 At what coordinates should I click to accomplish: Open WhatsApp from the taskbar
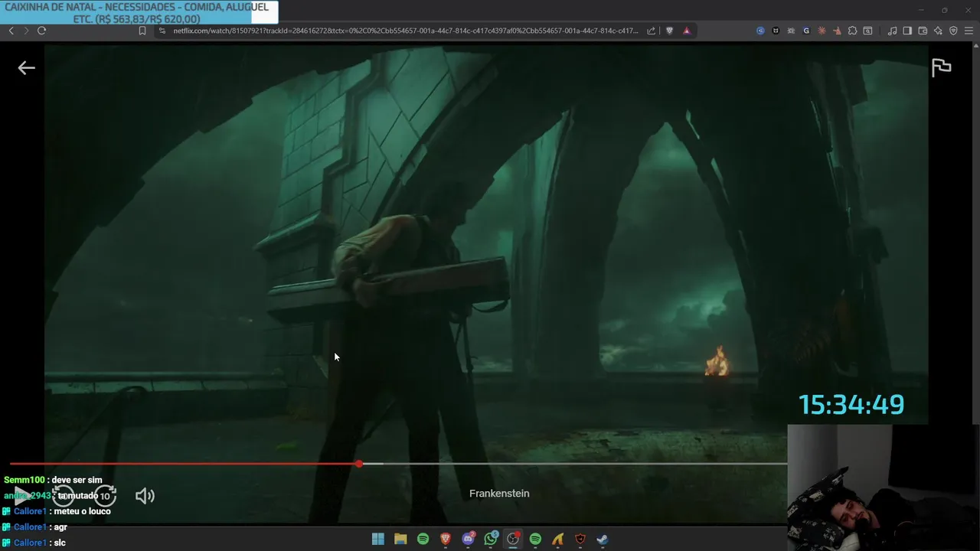(491, 539)
